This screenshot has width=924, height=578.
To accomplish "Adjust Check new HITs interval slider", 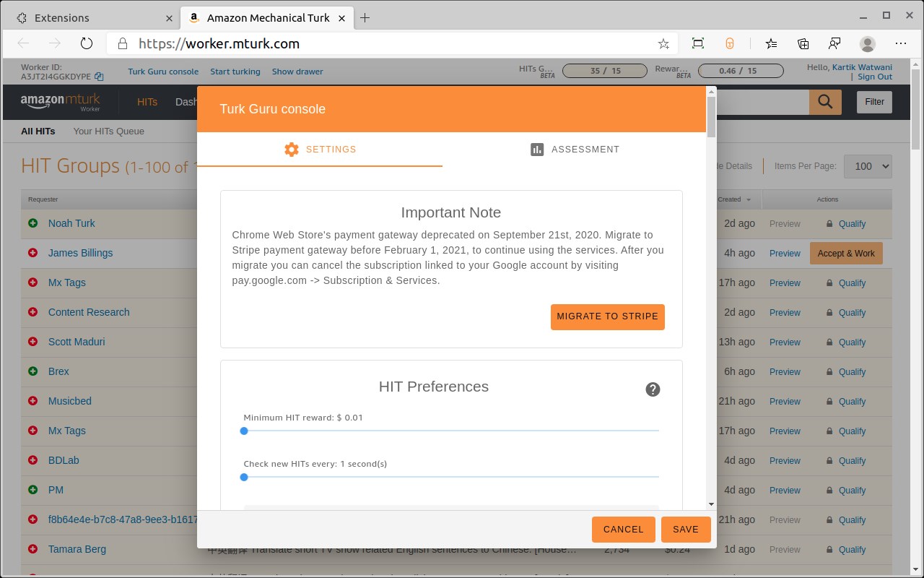I will click(244, 477).
